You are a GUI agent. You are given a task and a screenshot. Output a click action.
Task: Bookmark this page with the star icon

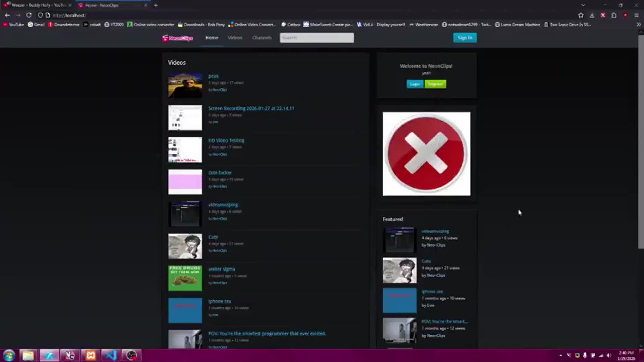581,15
